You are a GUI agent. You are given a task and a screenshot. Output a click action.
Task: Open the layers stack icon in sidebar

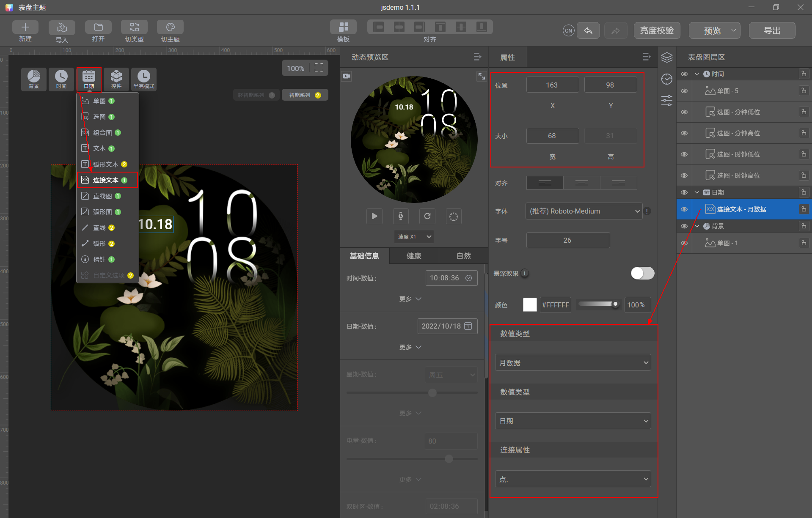click(x=667, y=58)
